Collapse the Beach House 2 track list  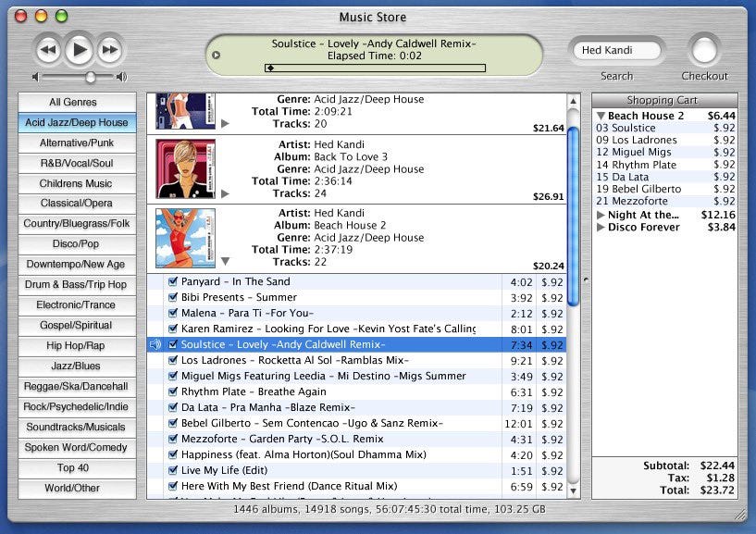[x=225, y=262]
